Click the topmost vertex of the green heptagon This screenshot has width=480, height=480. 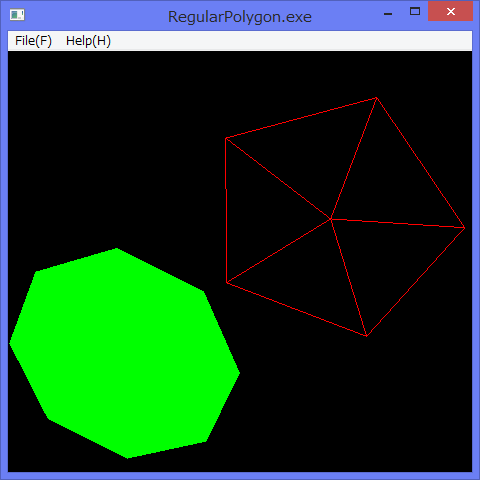(x=116, y=248)
